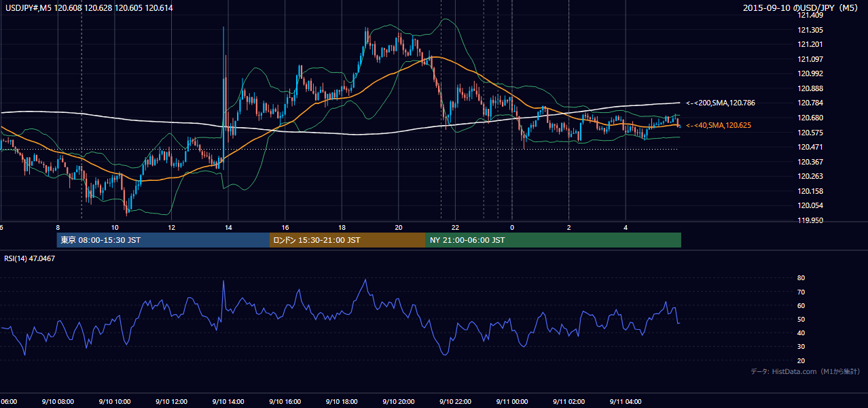
Task: Click RSI scale level 30
Action: click(801, 346)
